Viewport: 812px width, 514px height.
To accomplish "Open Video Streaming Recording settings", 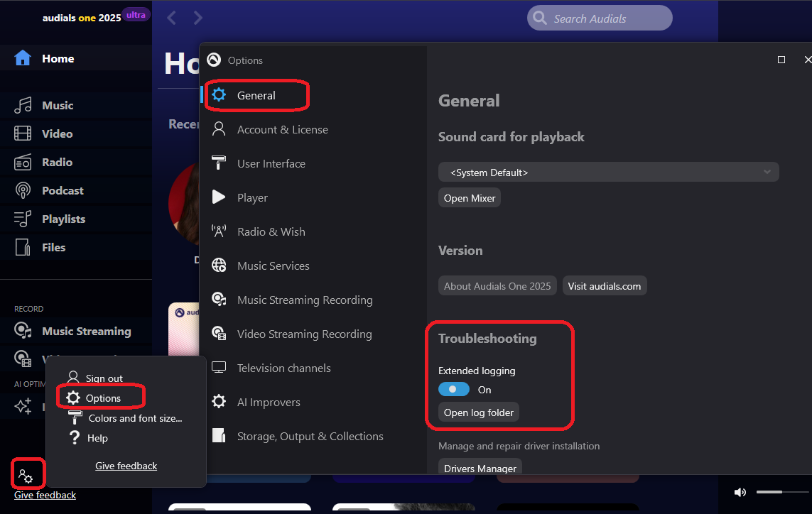I will pyautogui.click(x=304, y=334).
